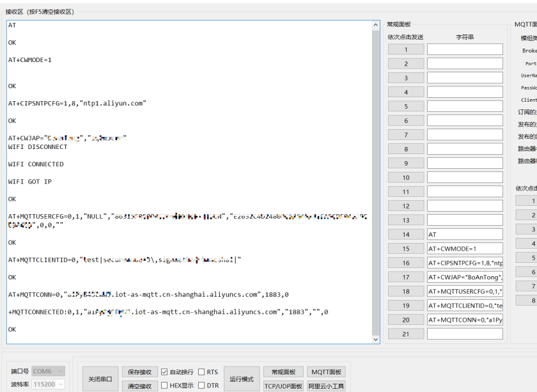Click send button 20 for MQTTCONN command
This screenshot has width=537, height=392.
406,320
